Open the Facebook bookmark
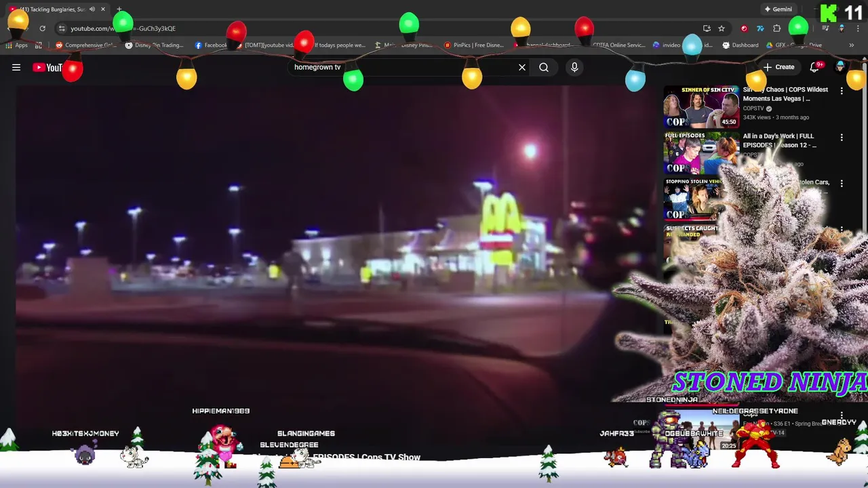868x488 pixels. [x=211, y=45]
